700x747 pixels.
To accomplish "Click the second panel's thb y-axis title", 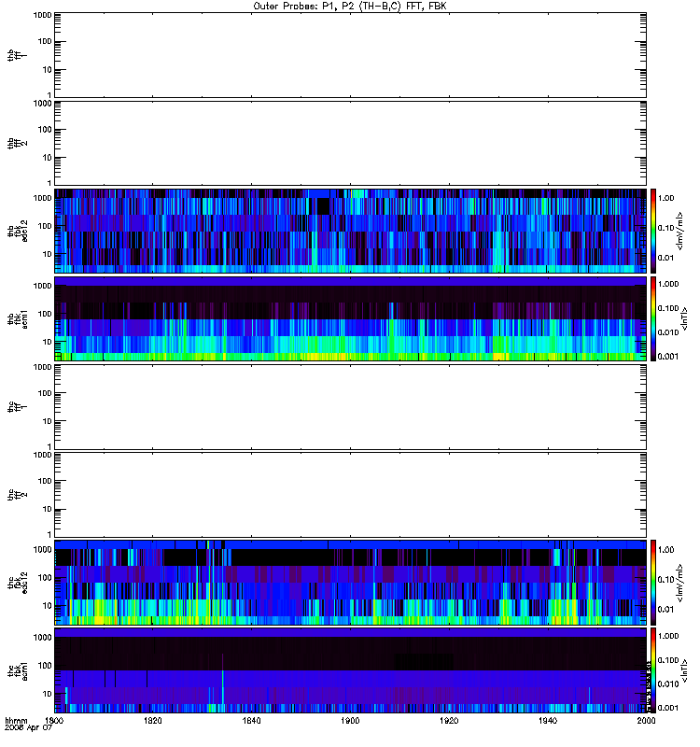I will coord(17,143).
